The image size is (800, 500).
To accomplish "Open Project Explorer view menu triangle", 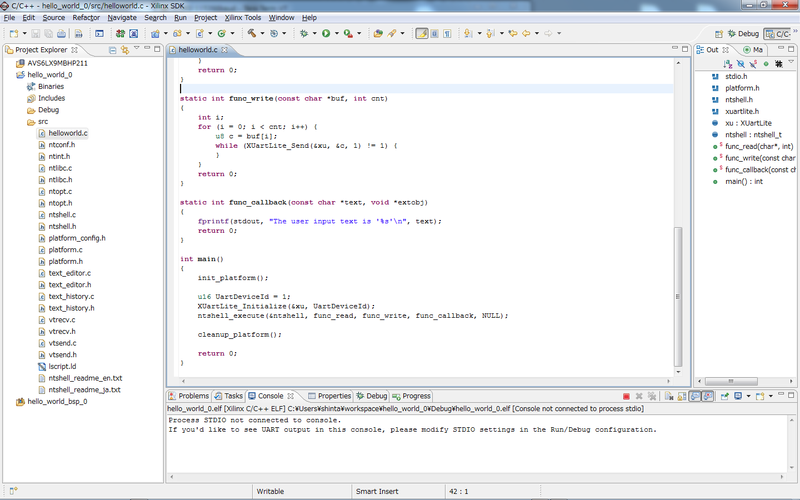I will (137, 49).
